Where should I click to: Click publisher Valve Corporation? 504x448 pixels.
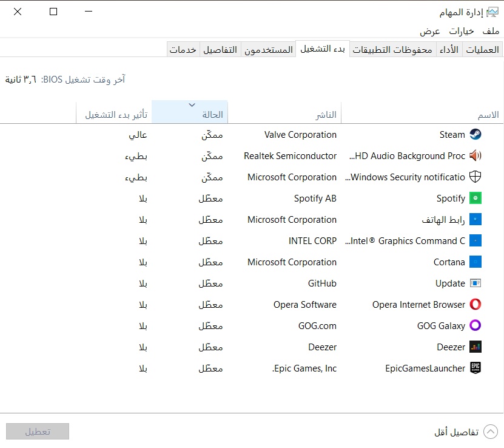point(300,134)
